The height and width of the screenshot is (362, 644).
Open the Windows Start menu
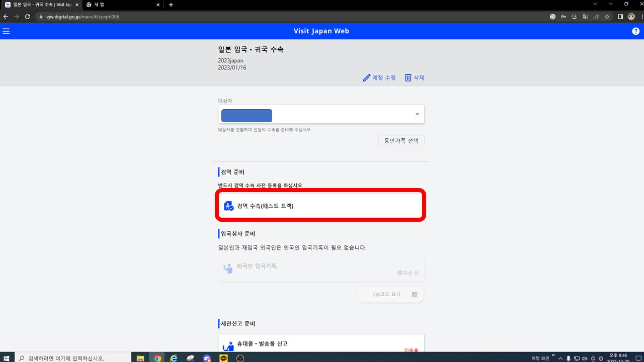pyautogui.click(x=7, y=358)
